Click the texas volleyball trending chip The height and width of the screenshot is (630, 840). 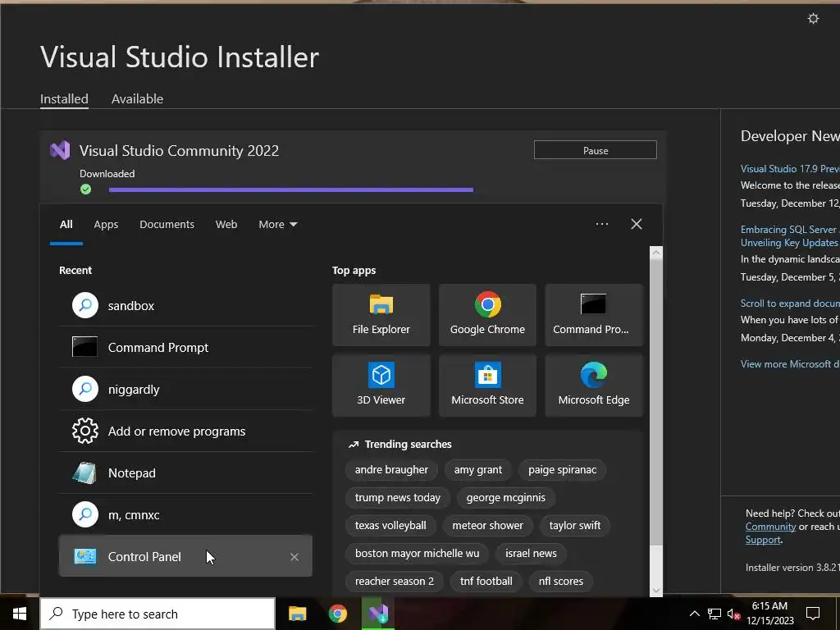coord(390,526)
